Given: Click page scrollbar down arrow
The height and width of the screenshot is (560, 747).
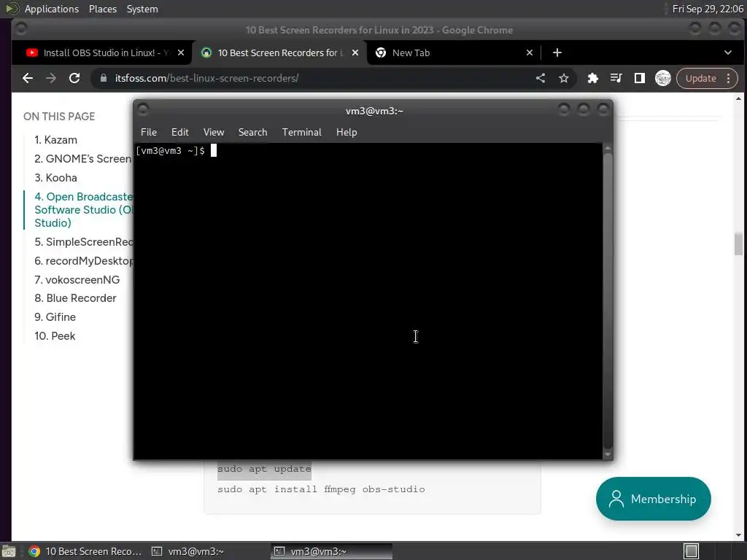Looking at the screenshot, I should click(x=738, y=535).
